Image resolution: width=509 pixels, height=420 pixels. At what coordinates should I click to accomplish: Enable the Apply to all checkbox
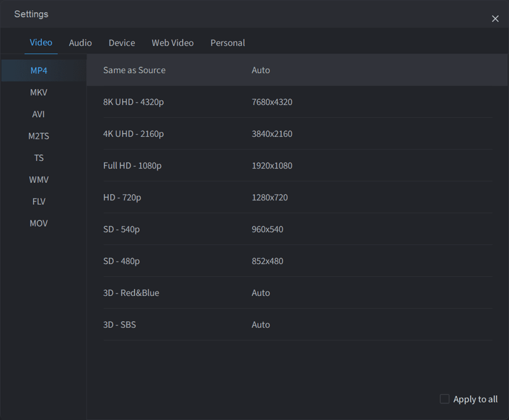[x=445, y=399]
